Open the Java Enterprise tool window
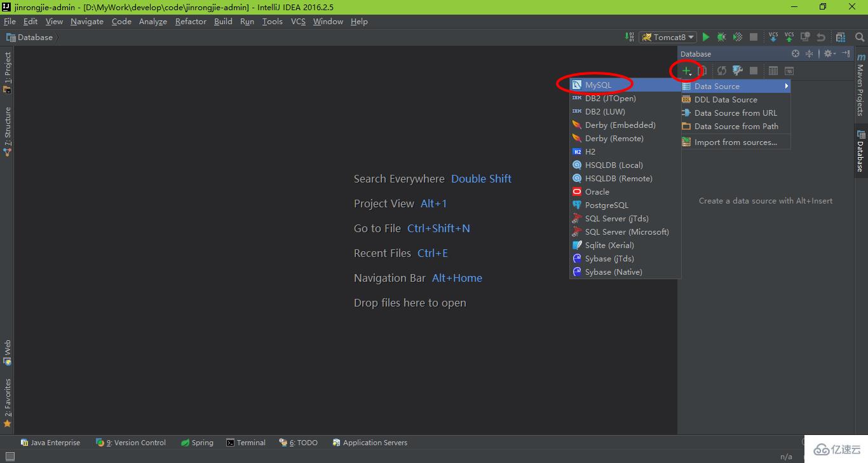The height and width of the screenshot is (463, 868). click(x=50, y=443)
